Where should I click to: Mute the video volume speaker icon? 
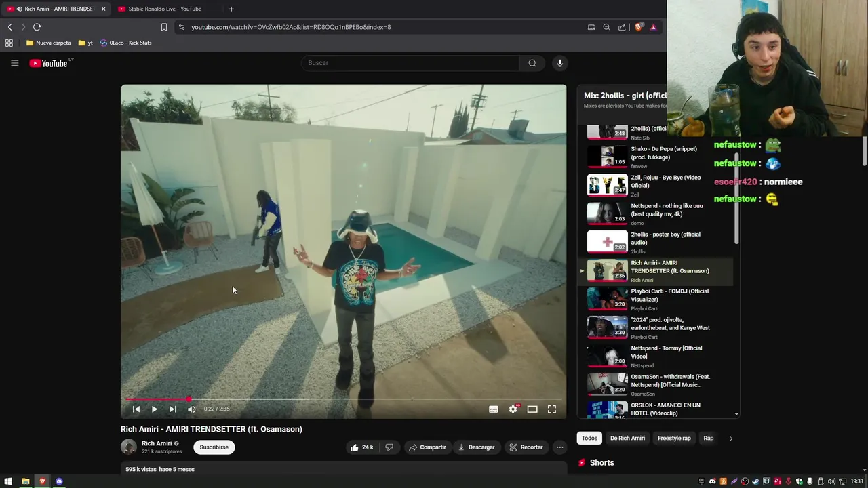point(191,409)
